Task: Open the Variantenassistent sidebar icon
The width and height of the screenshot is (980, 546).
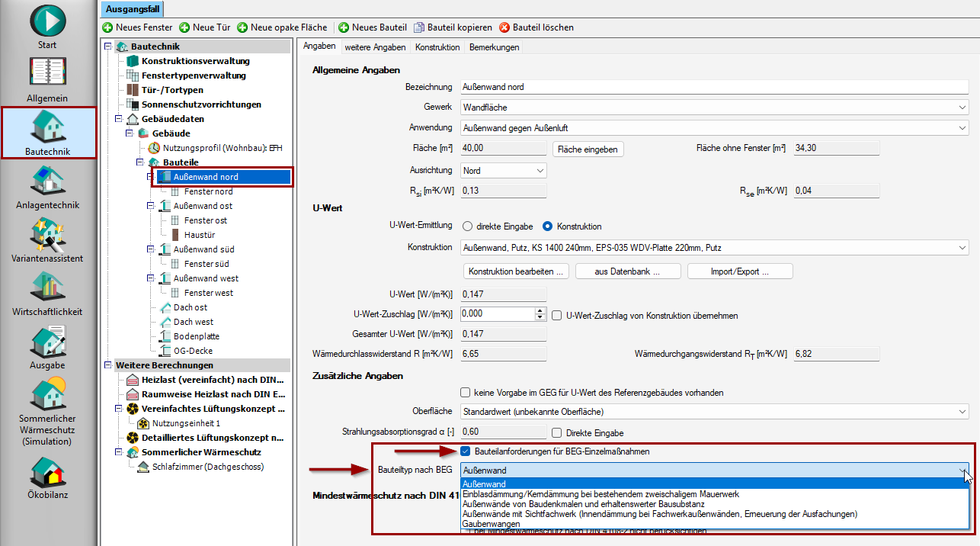Action: point(48,235)
